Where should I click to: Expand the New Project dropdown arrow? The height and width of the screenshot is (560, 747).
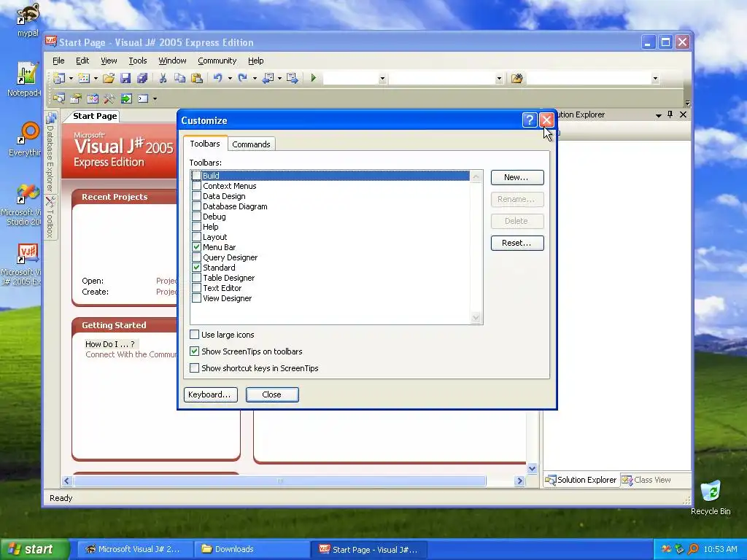[x=71, y=78]
